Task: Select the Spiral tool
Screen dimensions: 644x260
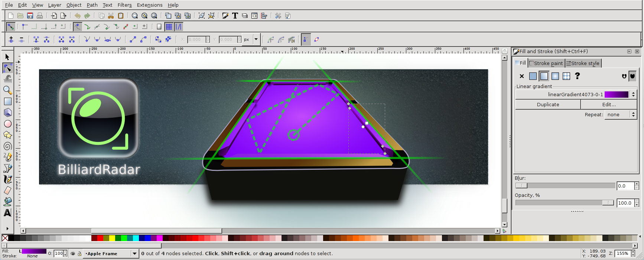Action: coord(7,146)
